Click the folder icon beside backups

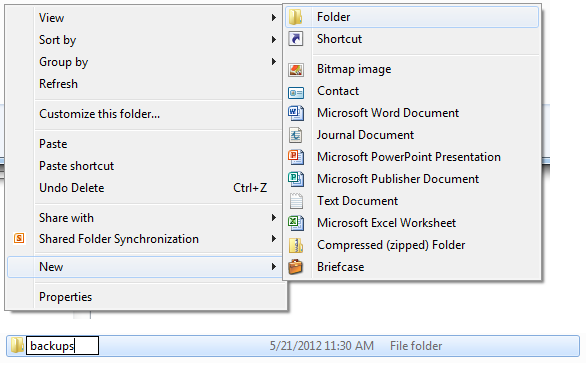click(17, 345)
